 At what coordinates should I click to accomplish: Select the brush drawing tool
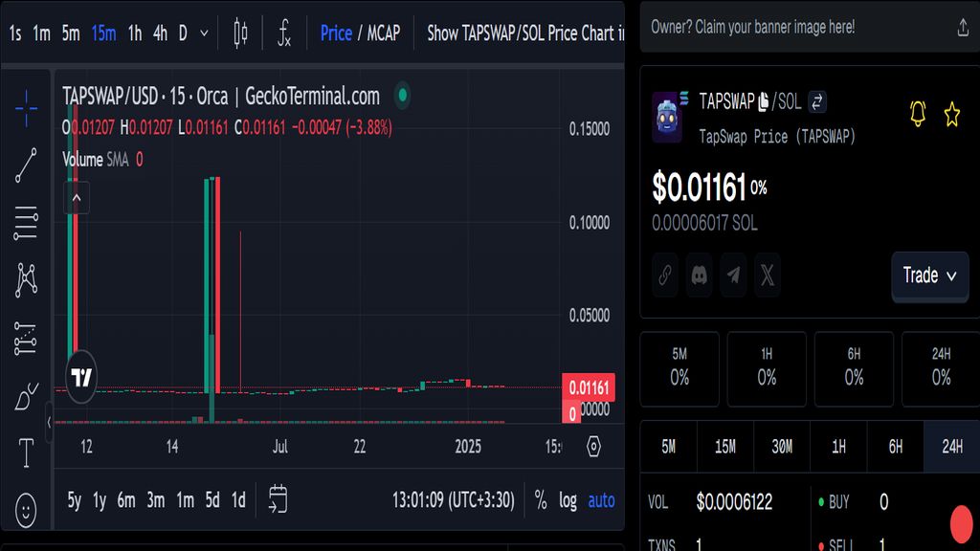(26, 395)
